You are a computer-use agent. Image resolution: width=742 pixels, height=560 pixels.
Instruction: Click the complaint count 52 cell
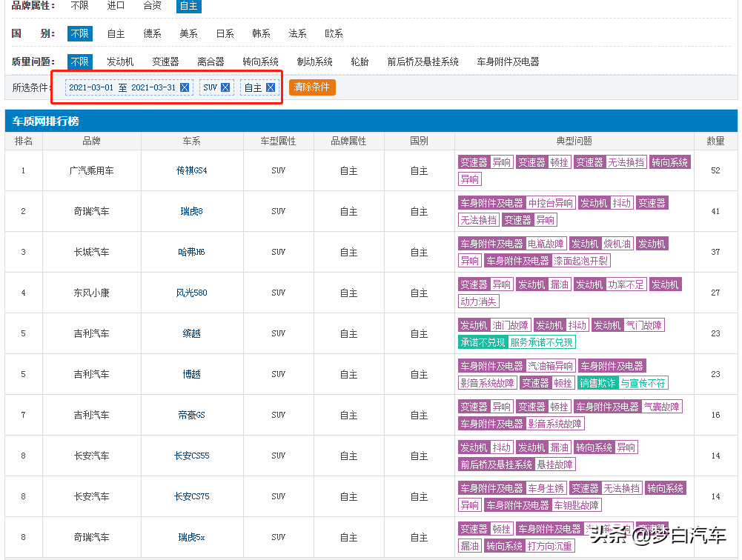coord(715,171)
